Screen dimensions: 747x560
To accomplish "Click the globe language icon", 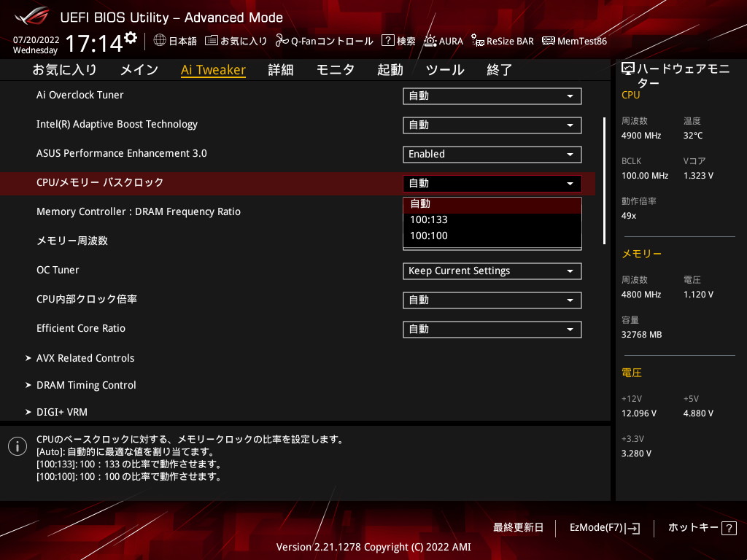I will pos(160,41).
